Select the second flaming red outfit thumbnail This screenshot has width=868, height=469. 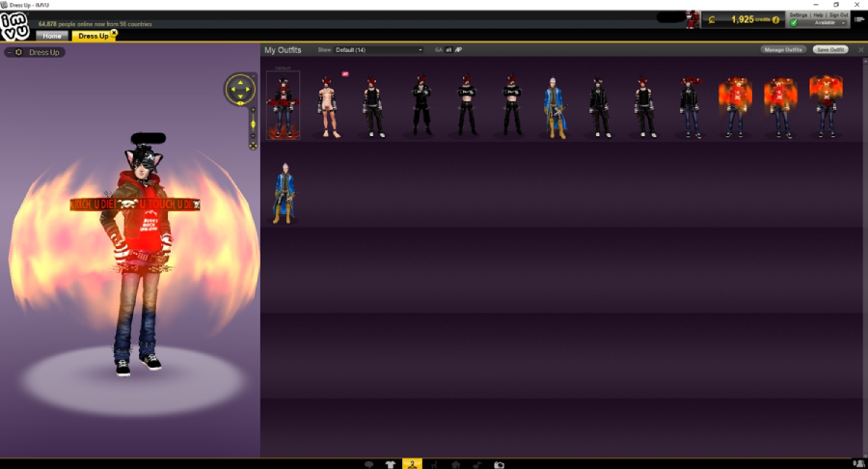pos(780,106)
